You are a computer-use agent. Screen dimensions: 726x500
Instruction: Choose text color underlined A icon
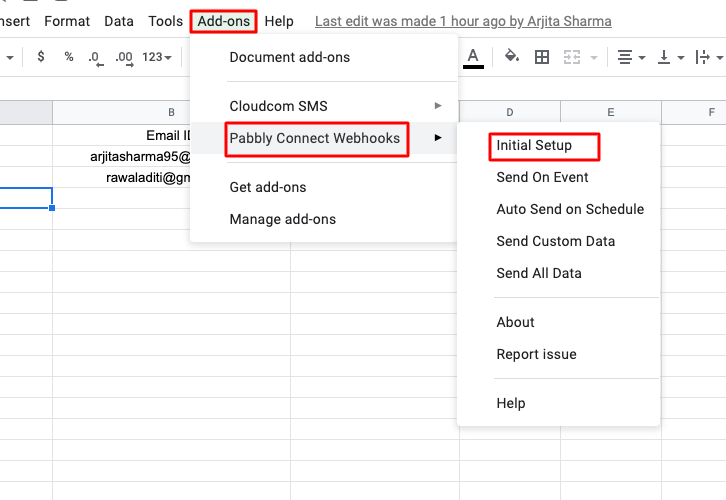[x=473, y=58]
